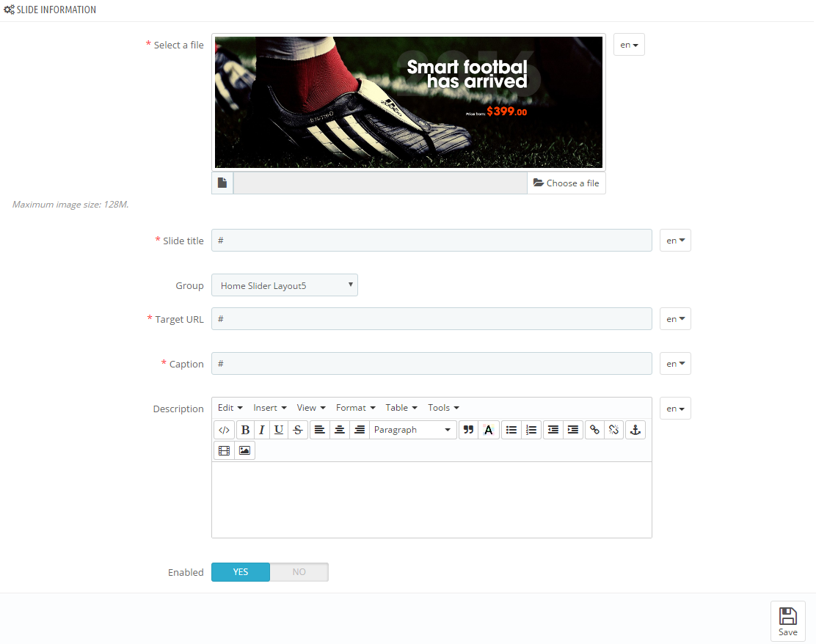Screen dimensions: 816x644
Task: Open the View menu in editor
Action: pyautogui.click(x=311, y=408)
